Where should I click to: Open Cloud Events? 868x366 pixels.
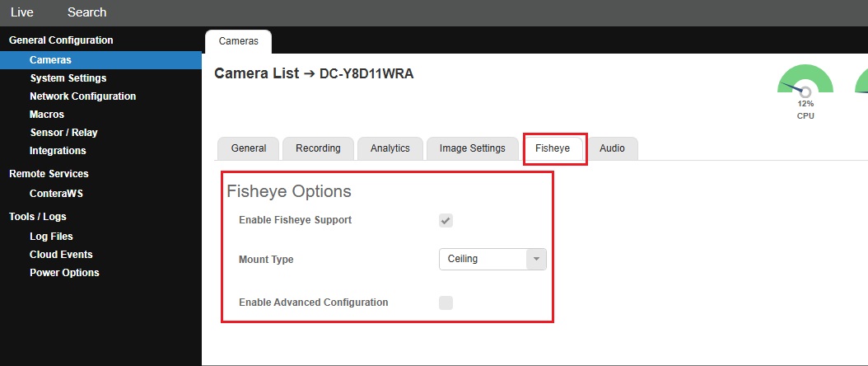[x=62, y=255]
